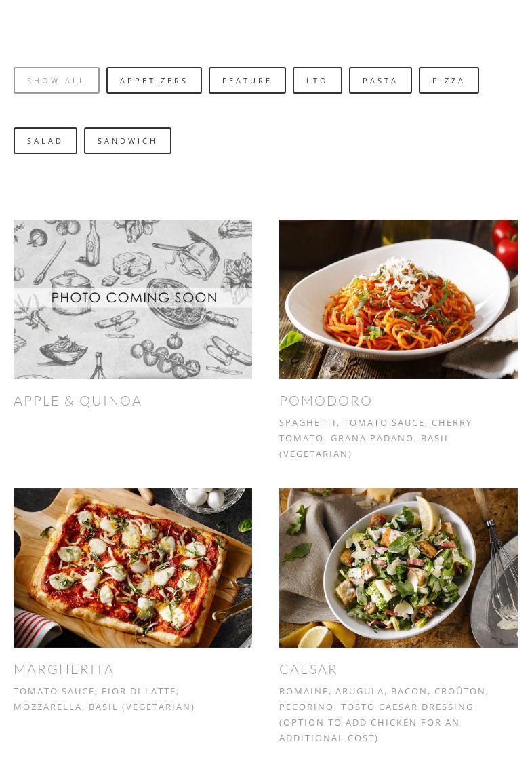
Task: Click the Pomodoro dish title
Action: point(325,401)
